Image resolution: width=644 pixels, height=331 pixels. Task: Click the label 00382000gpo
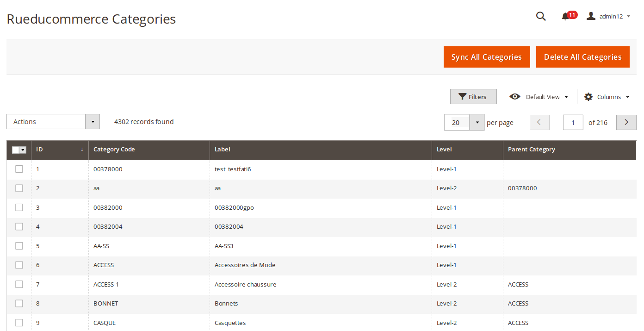point(234,208)
